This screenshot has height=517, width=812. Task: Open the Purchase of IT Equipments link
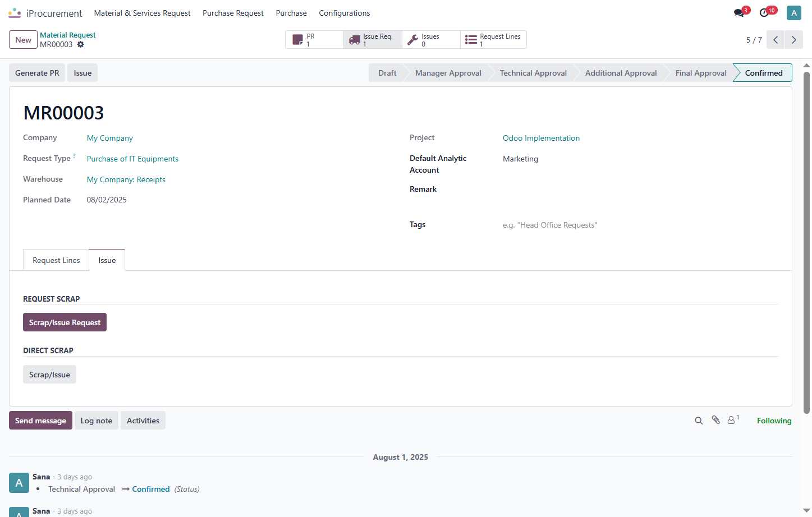point(132,159)
